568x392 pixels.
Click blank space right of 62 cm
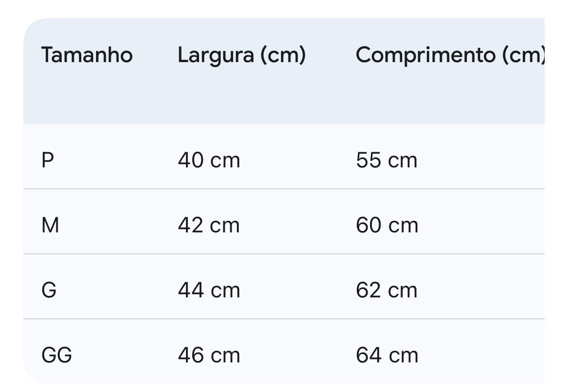click(485, 290)
